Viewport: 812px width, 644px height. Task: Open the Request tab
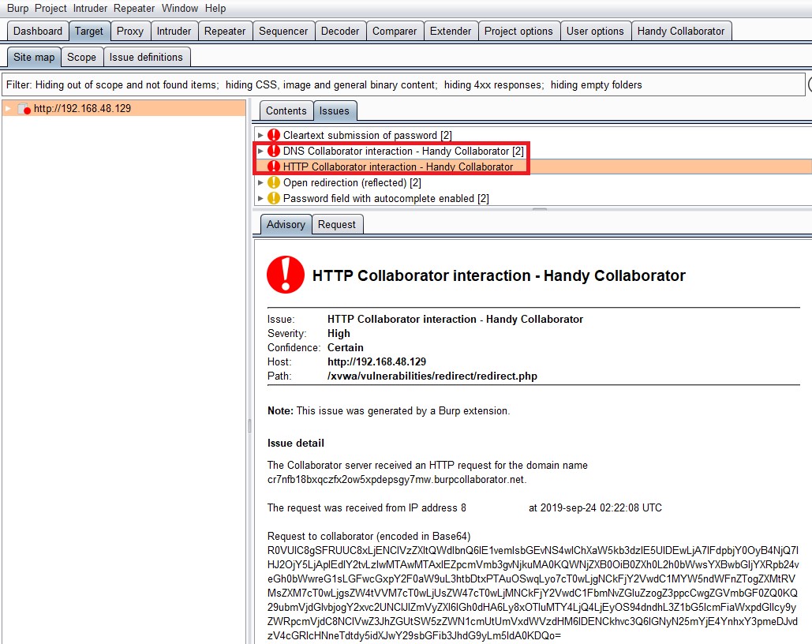[337, 224]
